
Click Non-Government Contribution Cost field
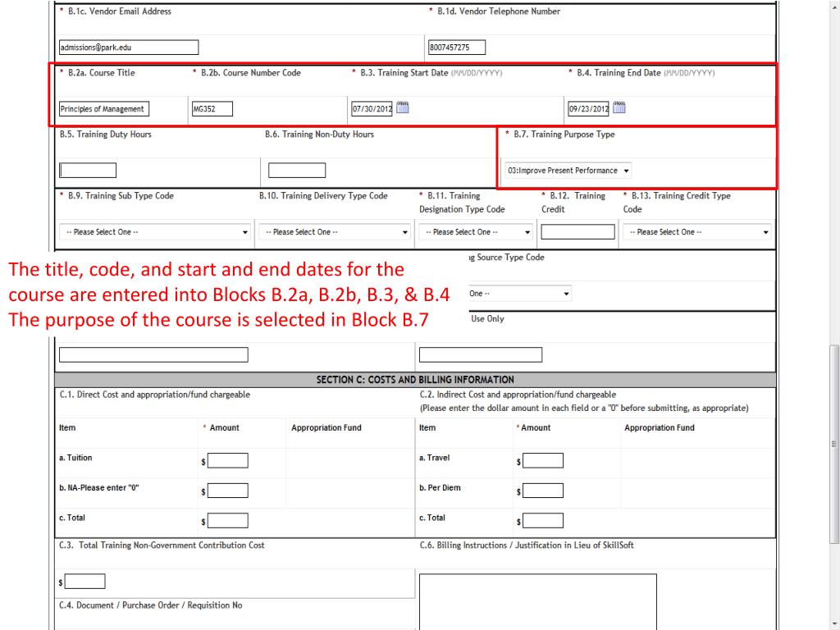coord(85,582)
